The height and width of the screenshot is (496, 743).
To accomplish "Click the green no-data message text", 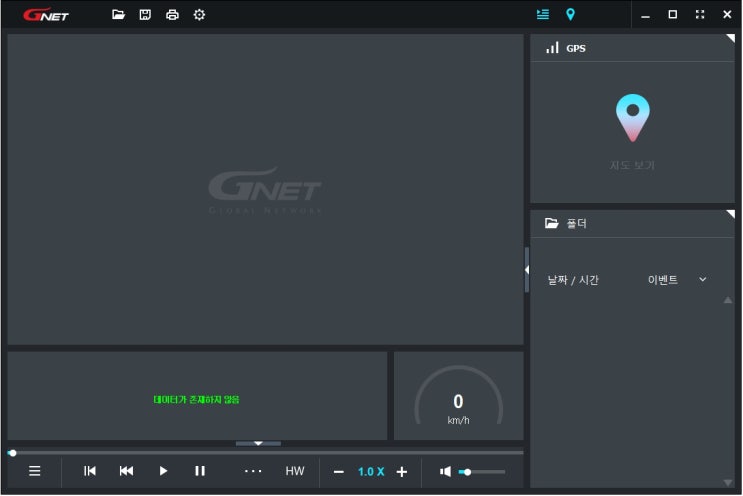I will click(196, 399).
